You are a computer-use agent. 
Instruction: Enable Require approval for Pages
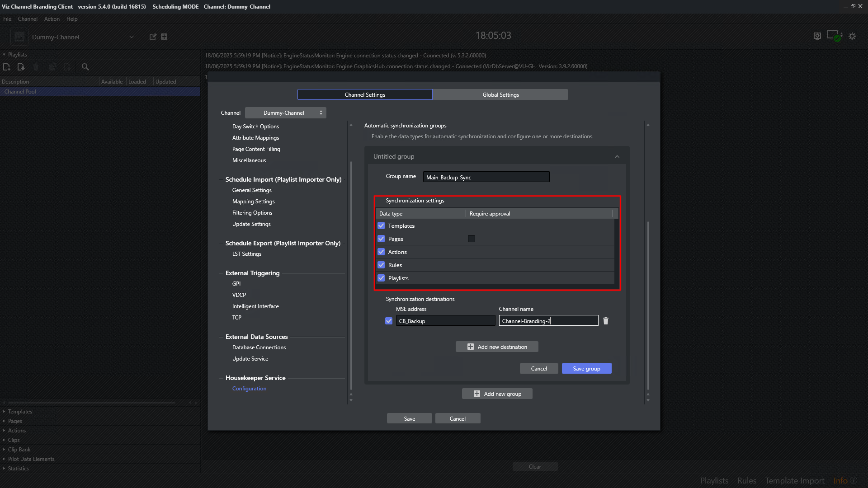[x=472, y=239]
